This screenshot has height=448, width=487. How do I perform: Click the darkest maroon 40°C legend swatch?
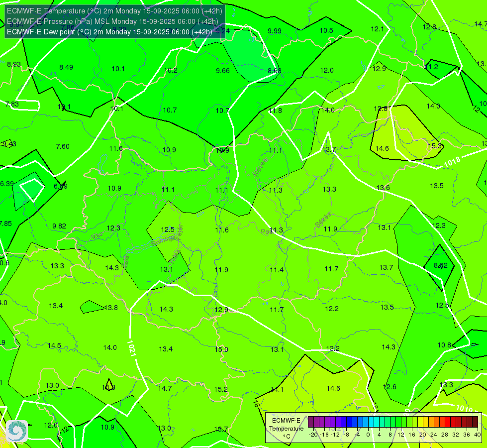click(475, 422)
